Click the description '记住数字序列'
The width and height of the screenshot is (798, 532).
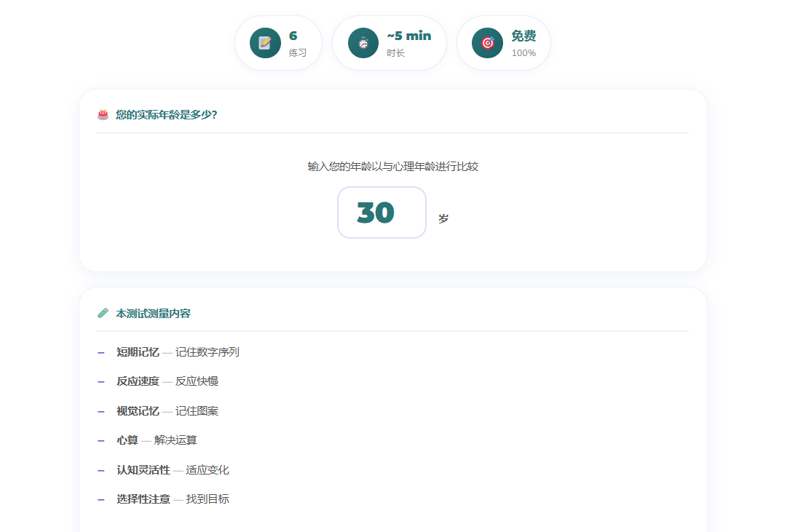coord(207,352)
